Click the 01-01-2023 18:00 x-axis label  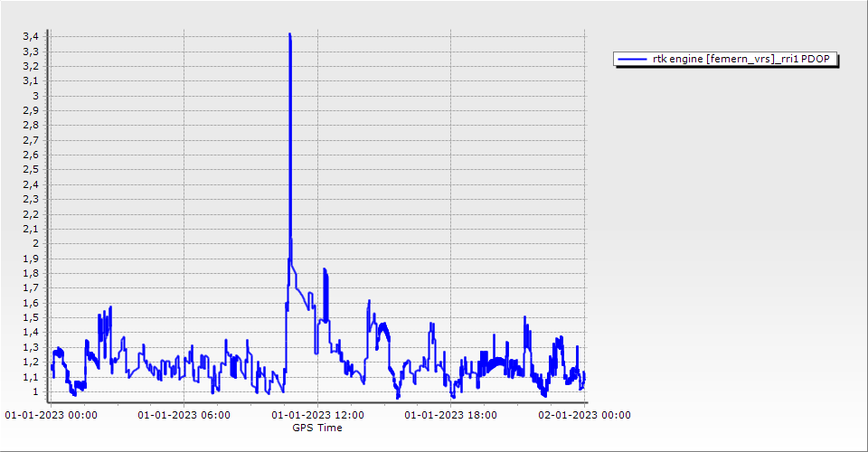(450, 415)
